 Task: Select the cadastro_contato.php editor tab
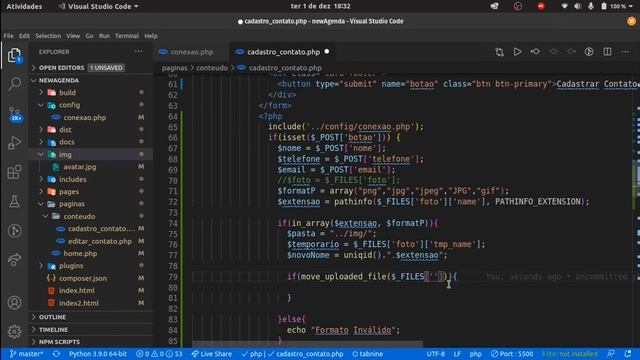tap(283, 52)
